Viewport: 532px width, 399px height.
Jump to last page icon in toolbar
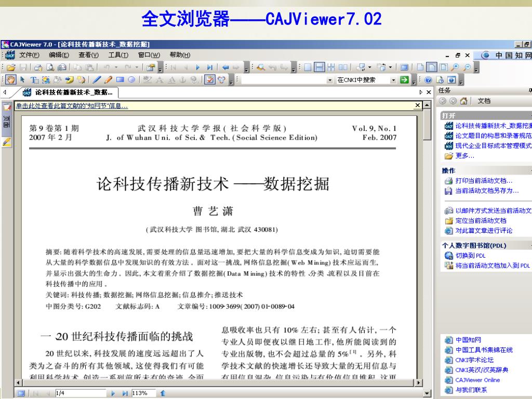tap(210, 67)
